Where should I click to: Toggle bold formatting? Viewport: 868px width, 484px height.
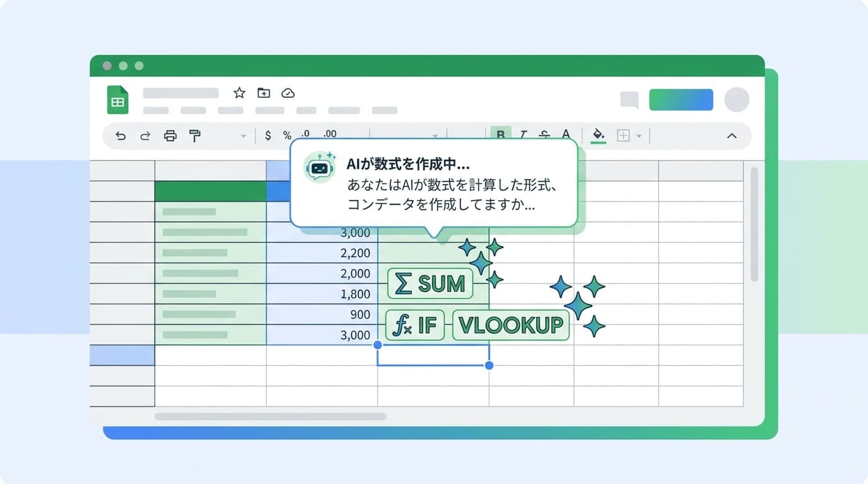tap(501, 134)
